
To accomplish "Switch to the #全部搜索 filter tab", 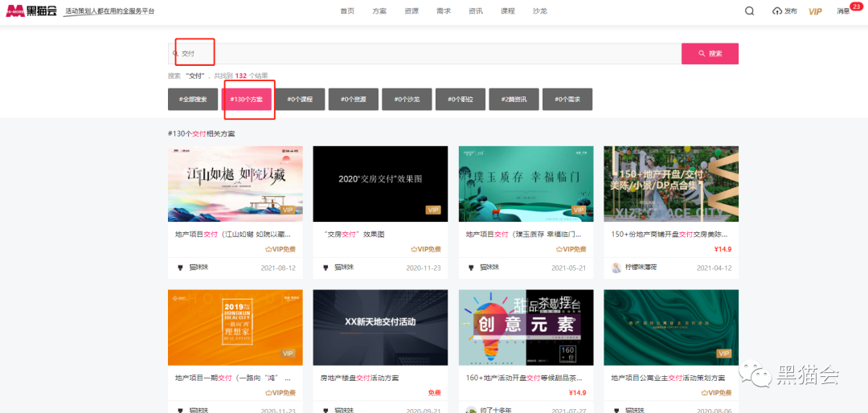I will (x=192, y=100).
